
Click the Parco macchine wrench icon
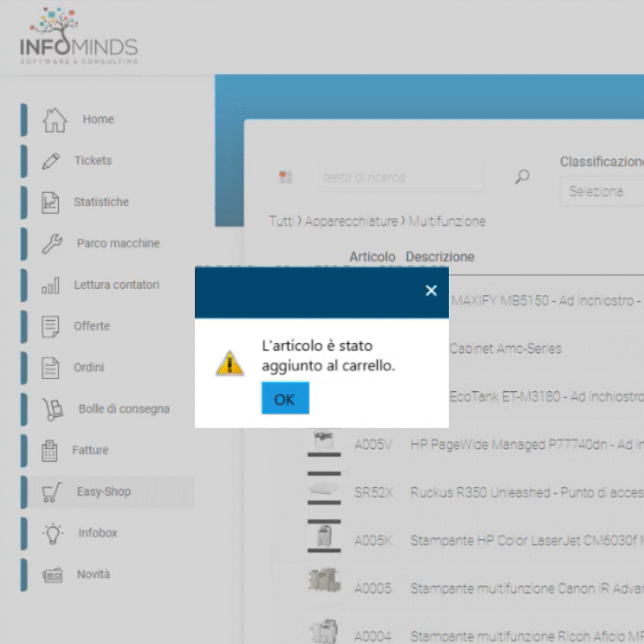(x=52, y=244)
